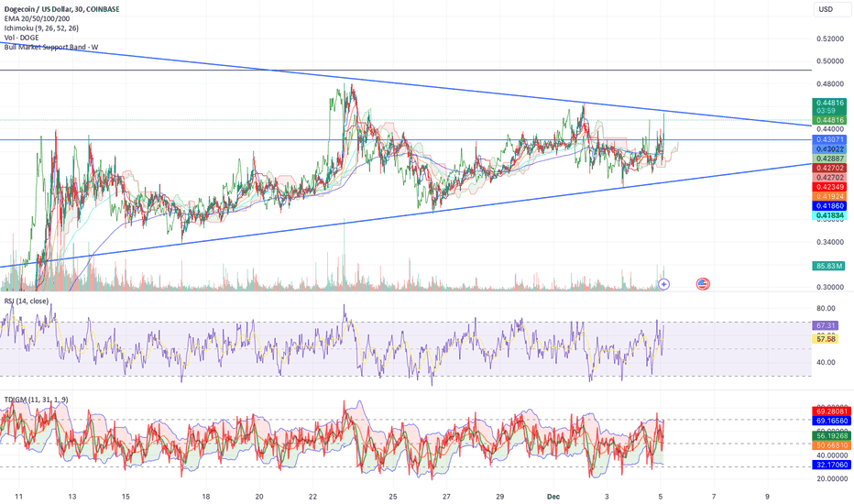Click the 22 date label on time axis
This screenshot has height=504, width=854.
[312, 497]
